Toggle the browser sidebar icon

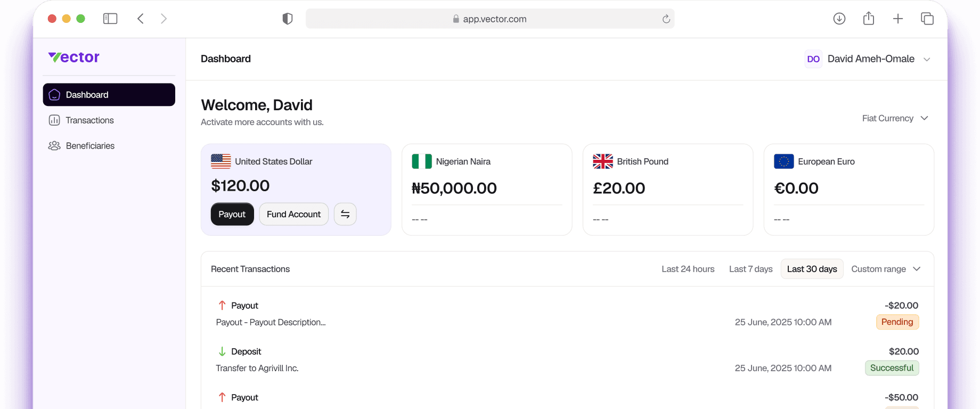tap(110, 19)
